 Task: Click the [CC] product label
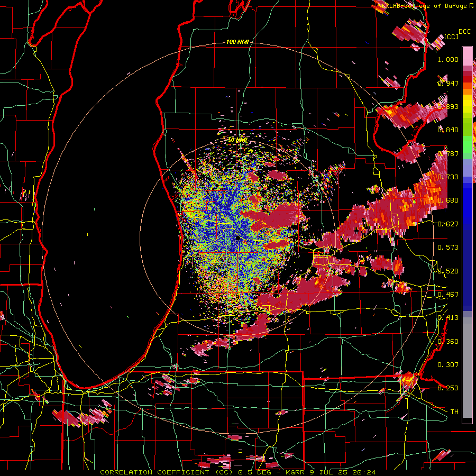452,36
